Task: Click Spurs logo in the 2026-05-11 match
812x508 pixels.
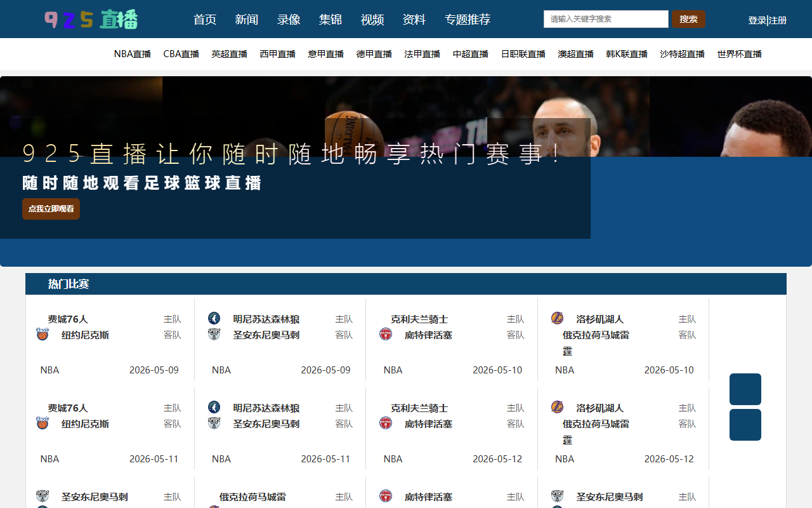Action: point(214,423)
